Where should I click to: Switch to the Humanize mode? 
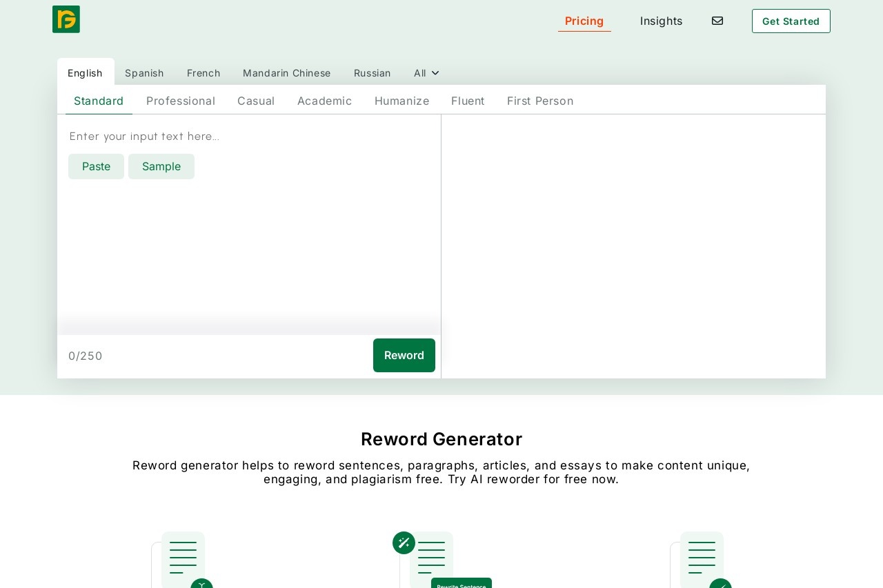point(402,101)
